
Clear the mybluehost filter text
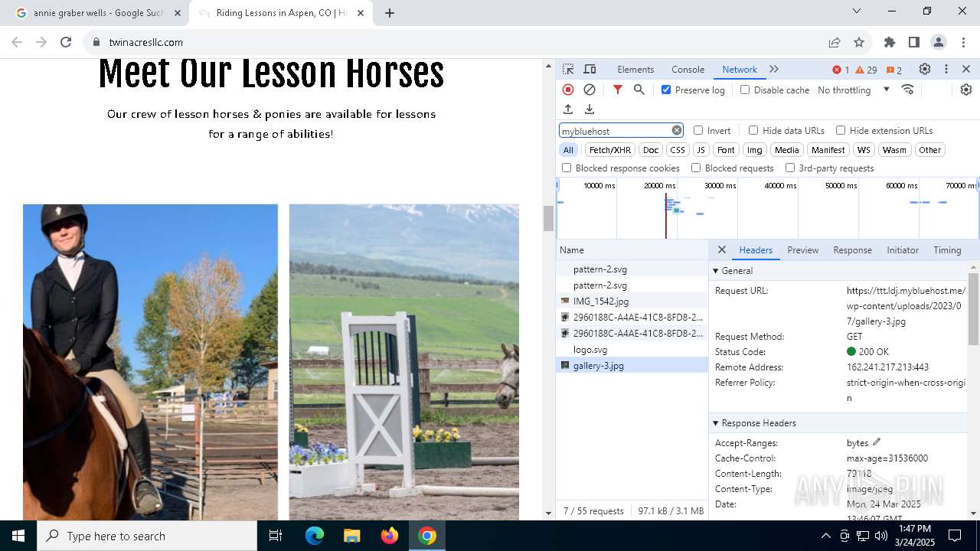pyautogui.click(x=677, y=130)
